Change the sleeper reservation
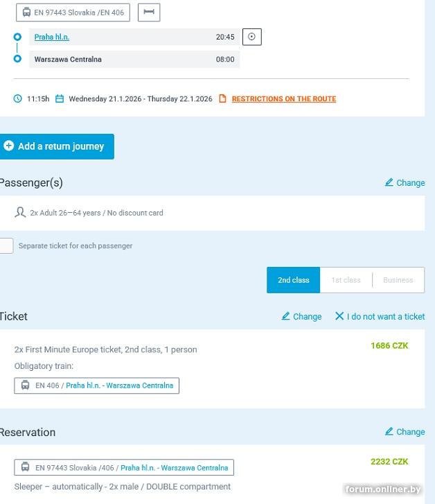The height and width of the screenshot is (504, 435). coord(405,431)
